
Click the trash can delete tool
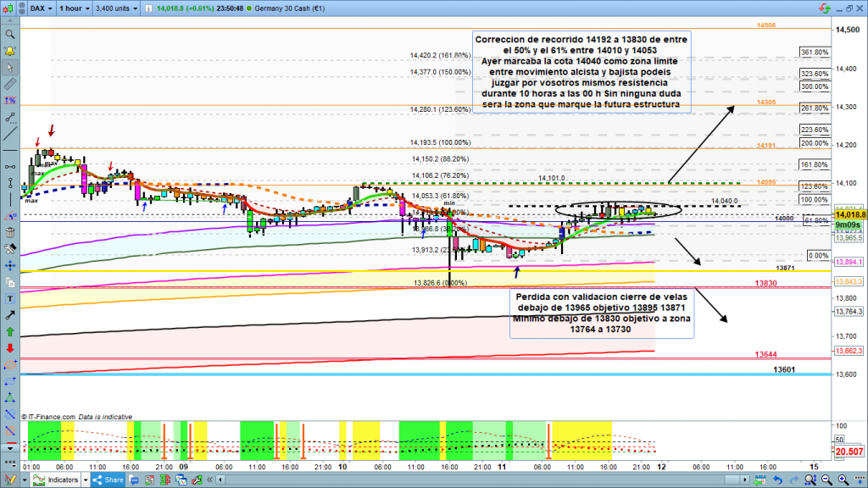tap(9, 234)
